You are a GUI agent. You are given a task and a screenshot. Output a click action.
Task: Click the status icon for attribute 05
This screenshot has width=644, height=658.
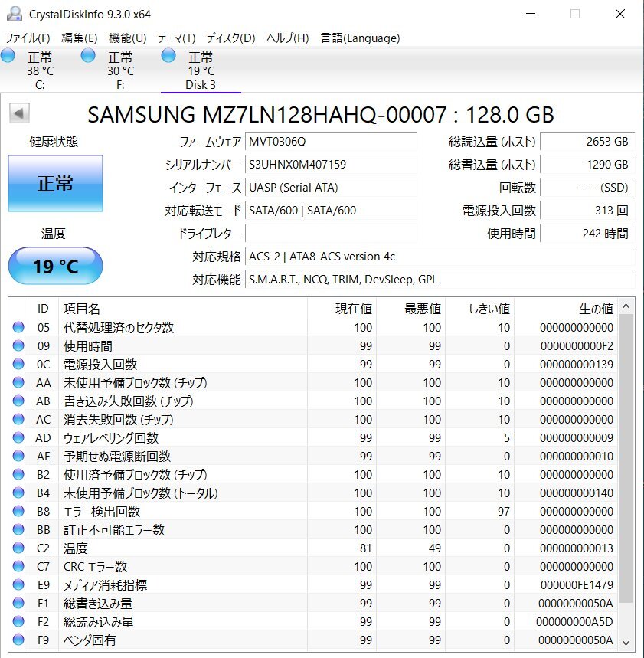click(x=18, y=327)
